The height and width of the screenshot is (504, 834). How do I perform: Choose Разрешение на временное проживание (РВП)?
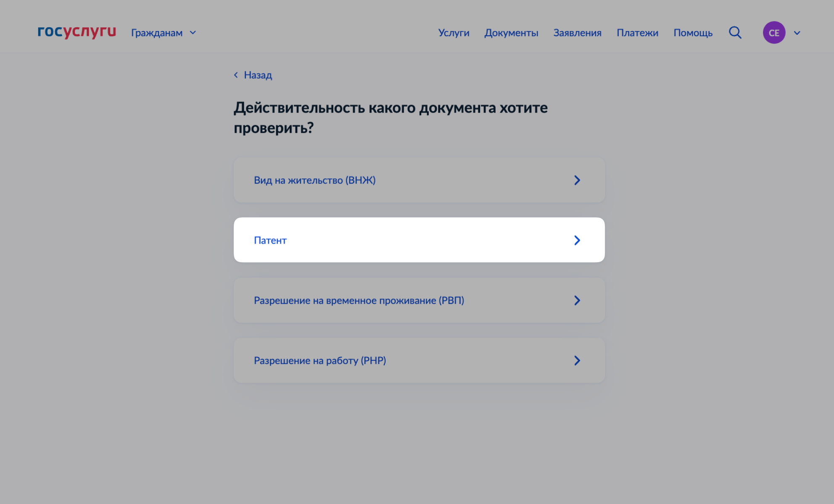coord(419,300)
